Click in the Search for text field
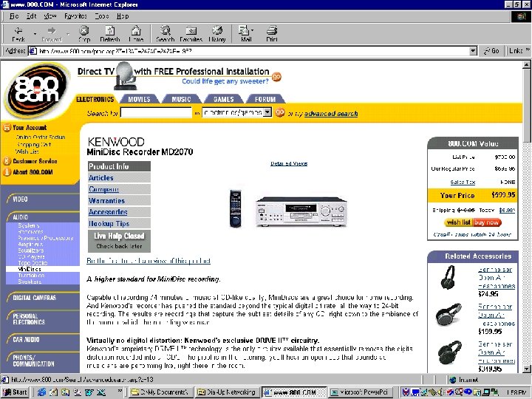 click(156, 112)
